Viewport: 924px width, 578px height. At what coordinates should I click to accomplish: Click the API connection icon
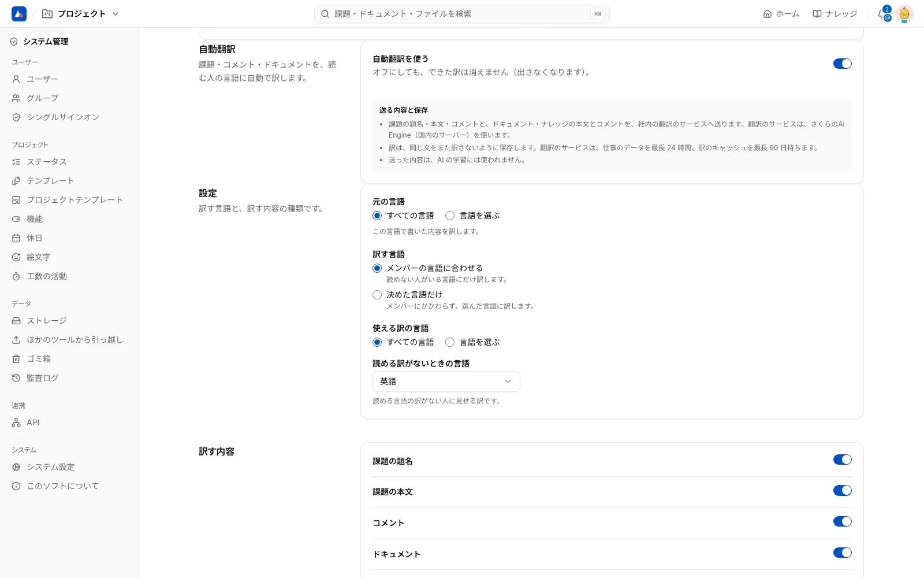point(16,423)
